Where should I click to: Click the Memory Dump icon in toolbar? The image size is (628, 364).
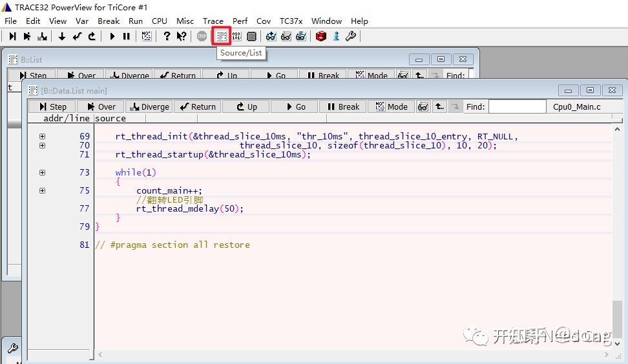[x=236, y=36]
